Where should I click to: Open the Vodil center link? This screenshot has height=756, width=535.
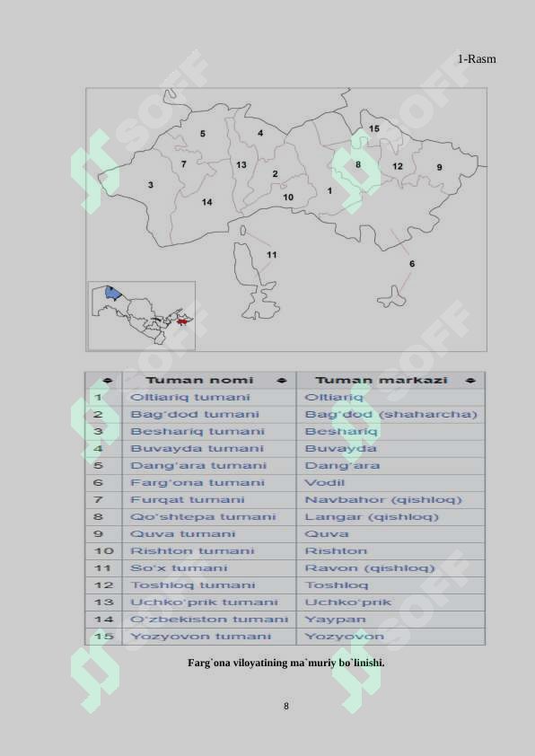click(x=324, y=483)
